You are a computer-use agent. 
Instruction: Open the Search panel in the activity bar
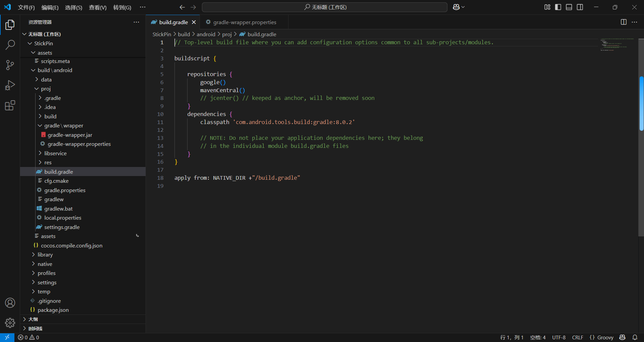[x=10, y=45]
